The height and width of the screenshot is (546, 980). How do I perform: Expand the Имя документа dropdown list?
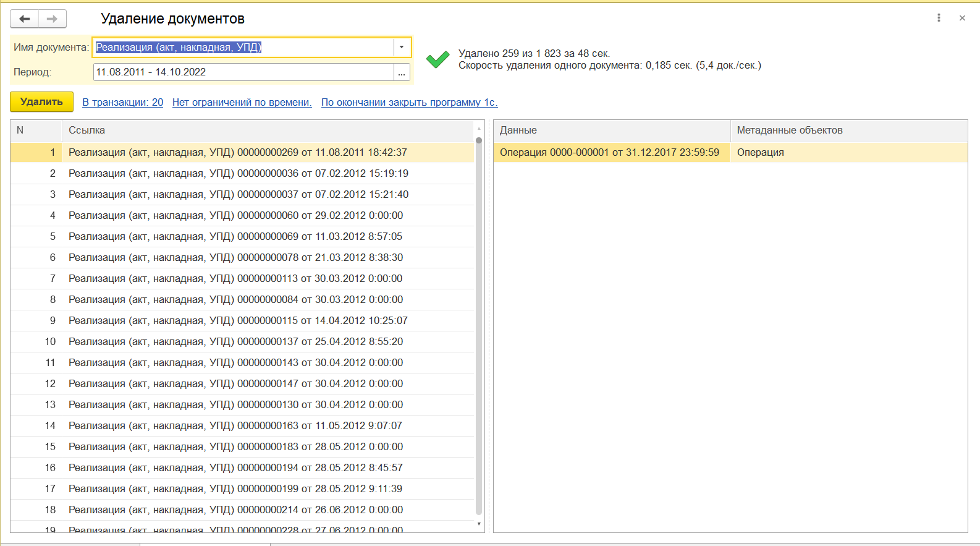tap(402, 47)
